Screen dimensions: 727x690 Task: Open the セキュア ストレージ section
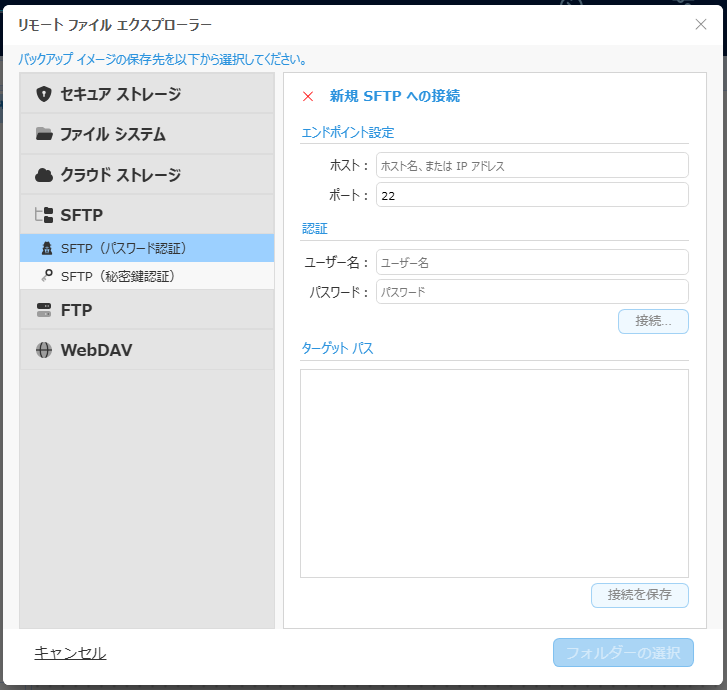pos(147,94)
